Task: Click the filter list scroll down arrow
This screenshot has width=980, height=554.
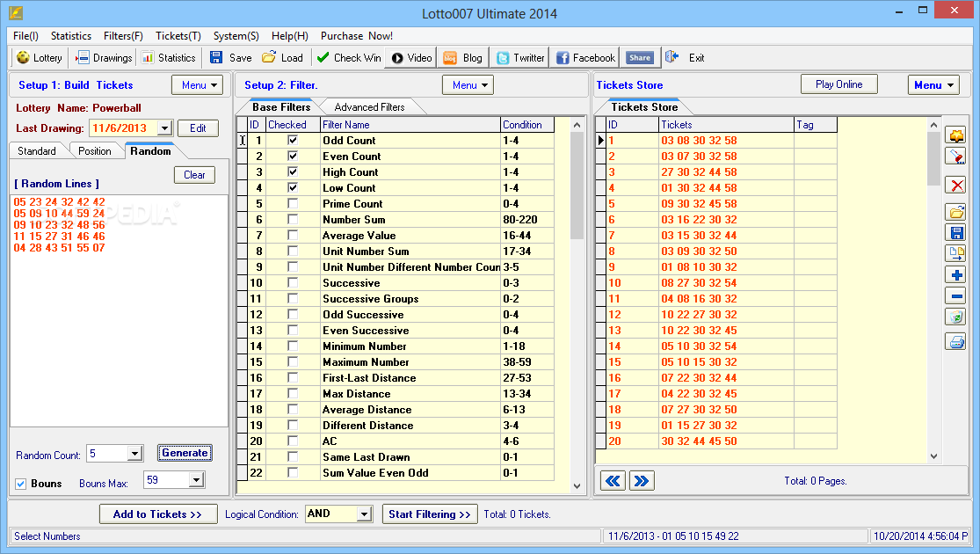Action: 577,485
